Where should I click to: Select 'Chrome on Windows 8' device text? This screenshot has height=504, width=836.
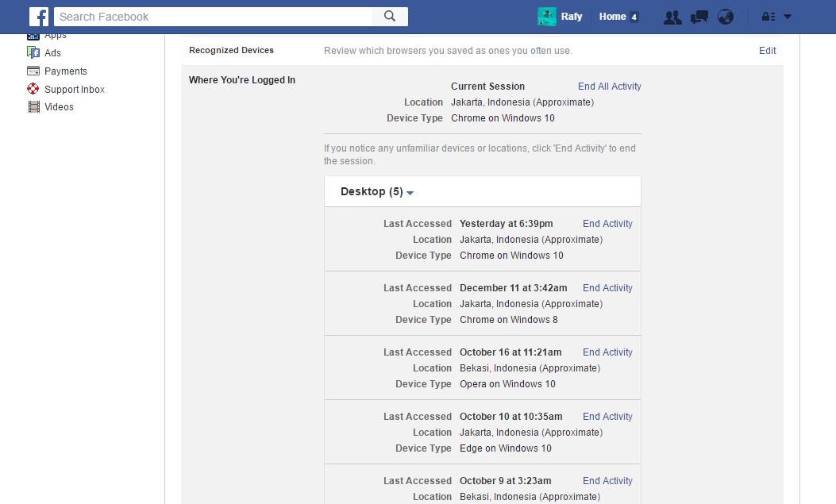(509, 320)
